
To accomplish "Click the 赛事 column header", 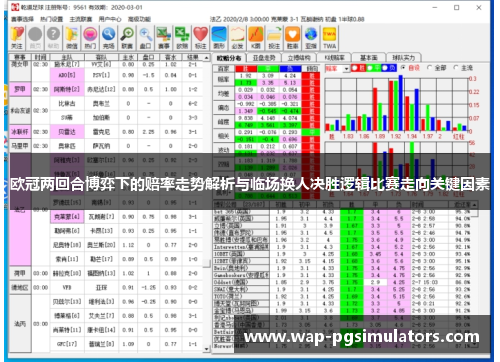I will point(20,57).
